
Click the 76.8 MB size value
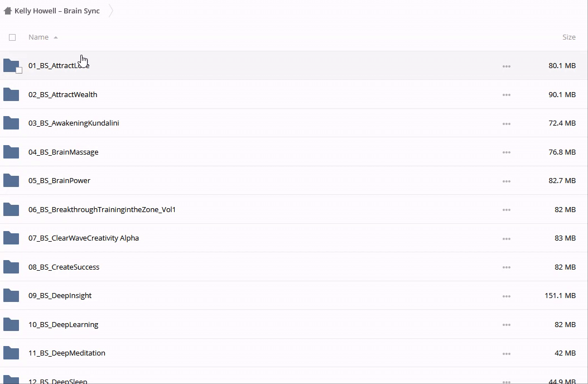click(562, 152)
